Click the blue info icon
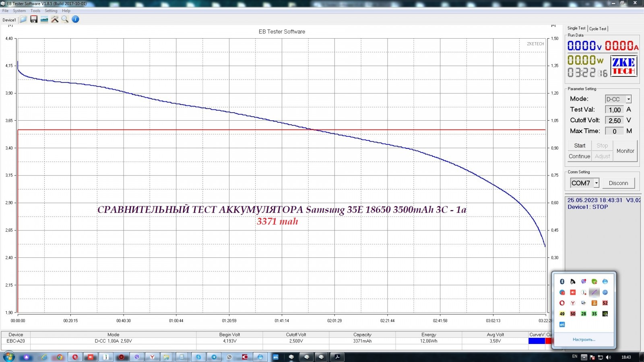 click(75, 19)
